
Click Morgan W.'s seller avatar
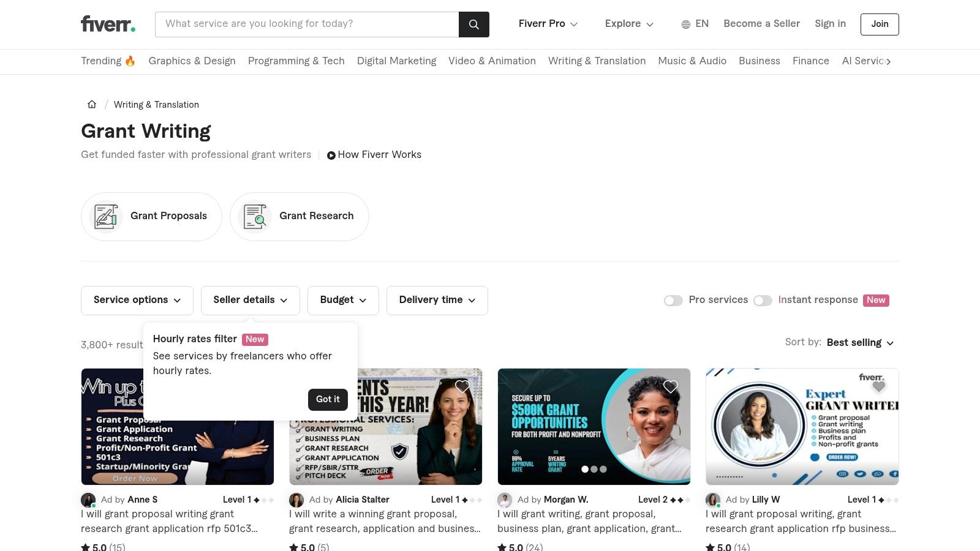[x=505, y=500]
